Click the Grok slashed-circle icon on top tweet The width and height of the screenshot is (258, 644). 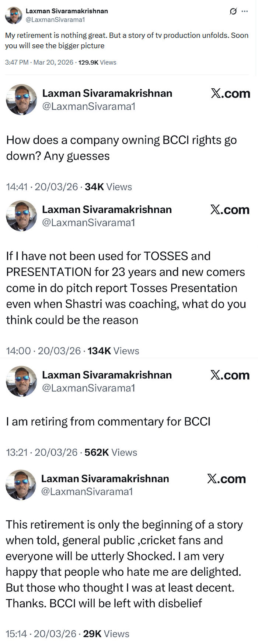coord(233,11)
